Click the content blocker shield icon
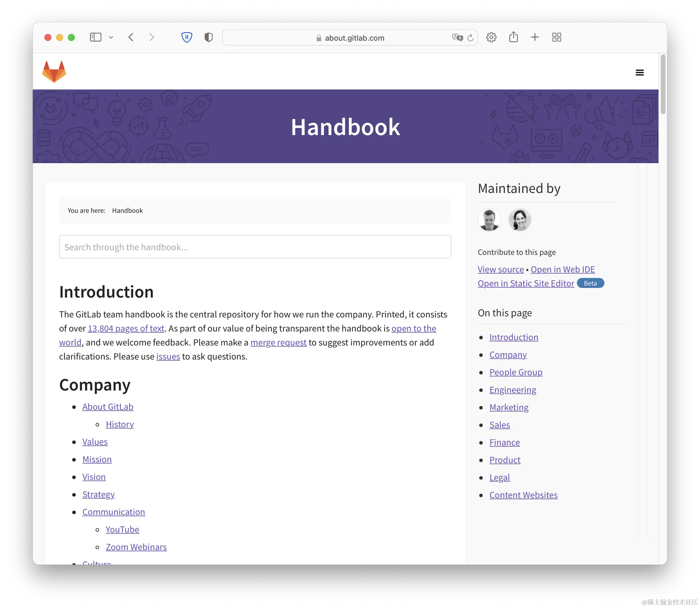This screenshot has width=700, height=608. coord(187,37)
